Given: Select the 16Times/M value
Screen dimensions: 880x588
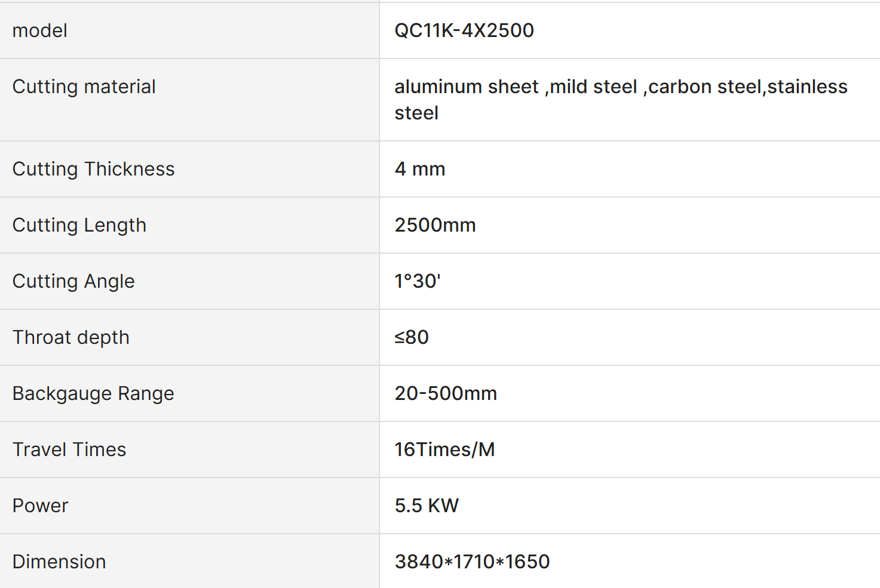Looking at the screenshot, I should [x=445, y=450].
